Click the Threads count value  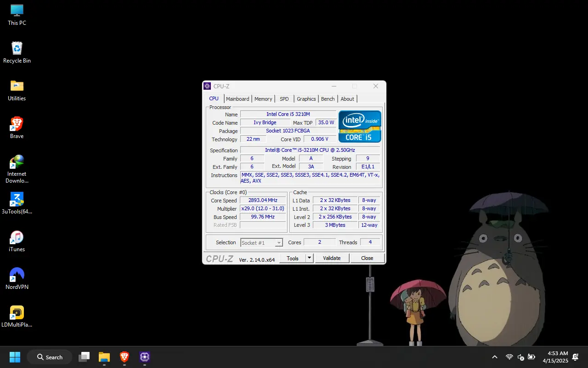370,242
